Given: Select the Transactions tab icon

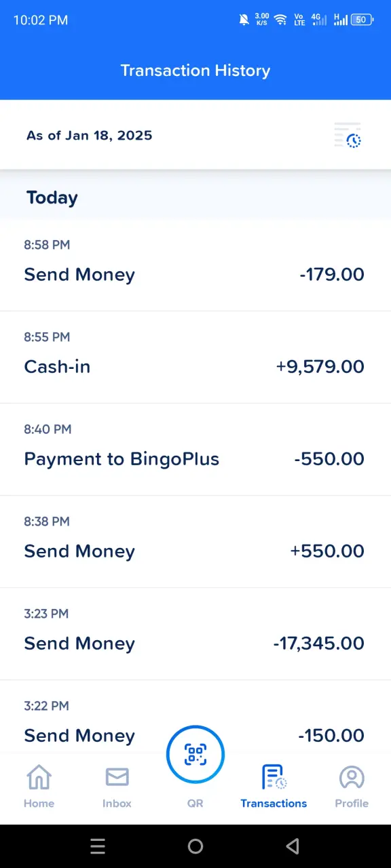Looking at the screenshot, I should coord(274,777).
